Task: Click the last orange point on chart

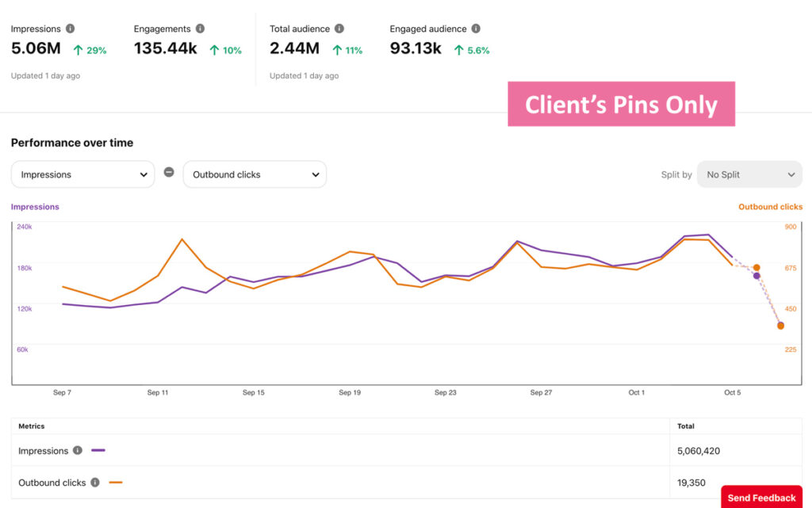Action: tap(780, 326)
